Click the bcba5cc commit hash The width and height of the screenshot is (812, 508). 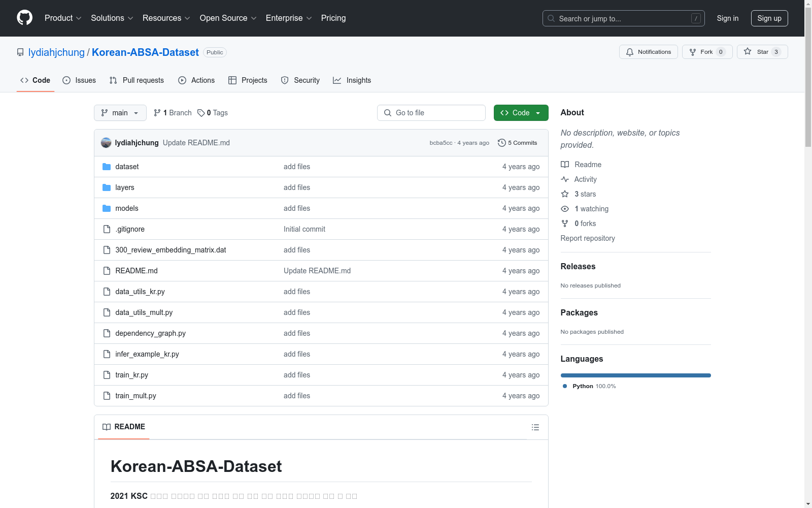441,143
